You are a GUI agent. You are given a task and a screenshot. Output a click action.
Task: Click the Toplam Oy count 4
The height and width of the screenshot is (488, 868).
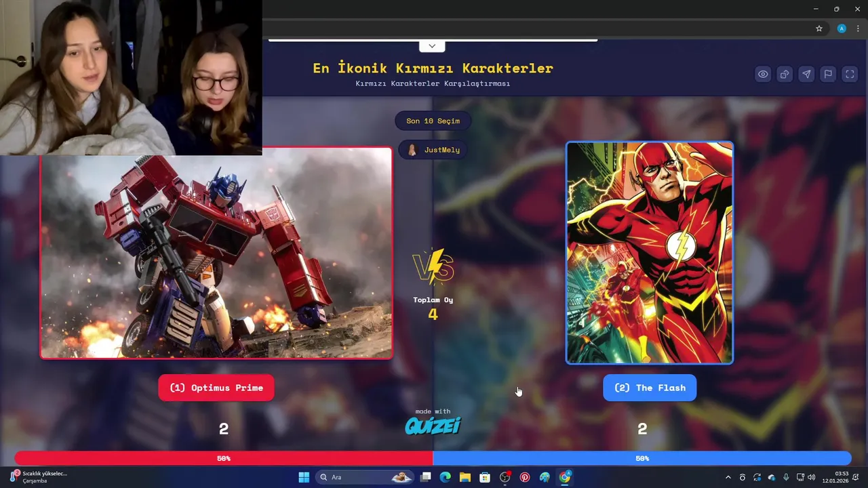coord(433,314)
